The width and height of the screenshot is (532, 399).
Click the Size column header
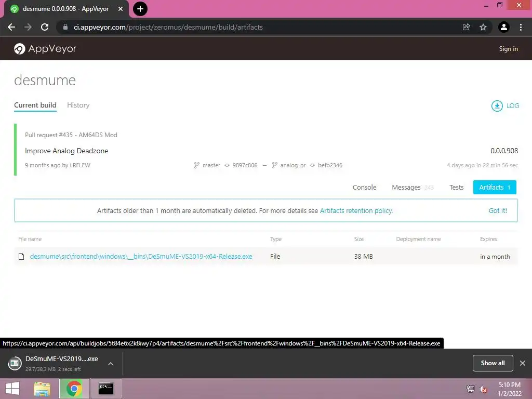[358, 239]
